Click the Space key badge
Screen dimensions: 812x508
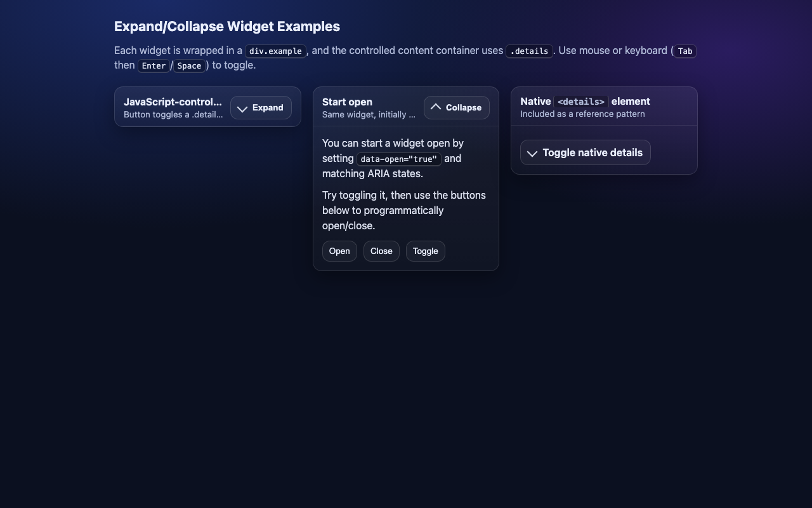tap(189, 65)
